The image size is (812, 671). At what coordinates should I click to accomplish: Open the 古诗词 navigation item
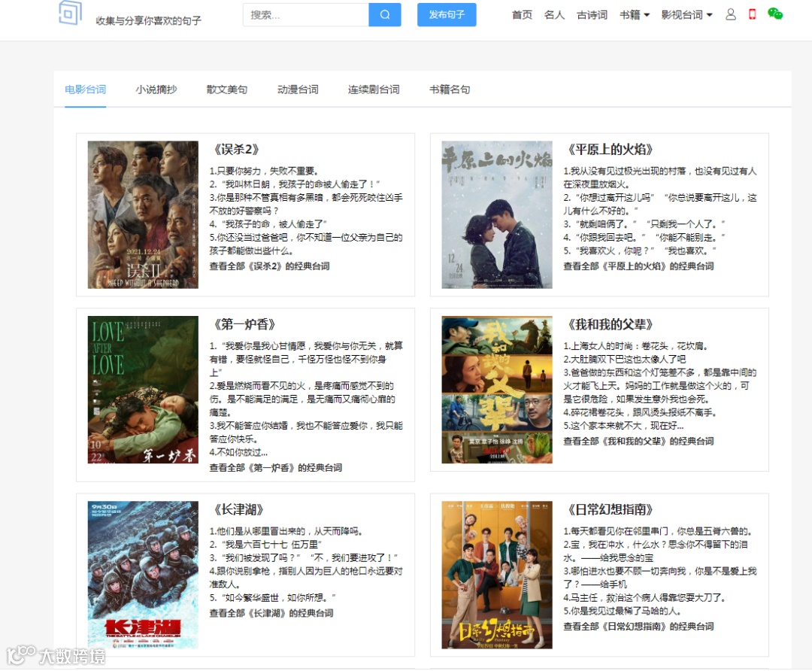point(592,15)
